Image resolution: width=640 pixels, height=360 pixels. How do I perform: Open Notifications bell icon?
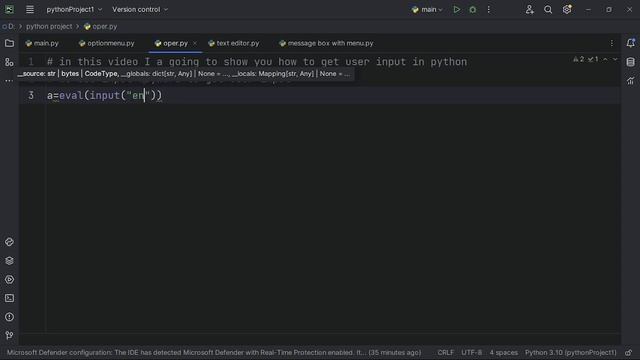point(631,43)
